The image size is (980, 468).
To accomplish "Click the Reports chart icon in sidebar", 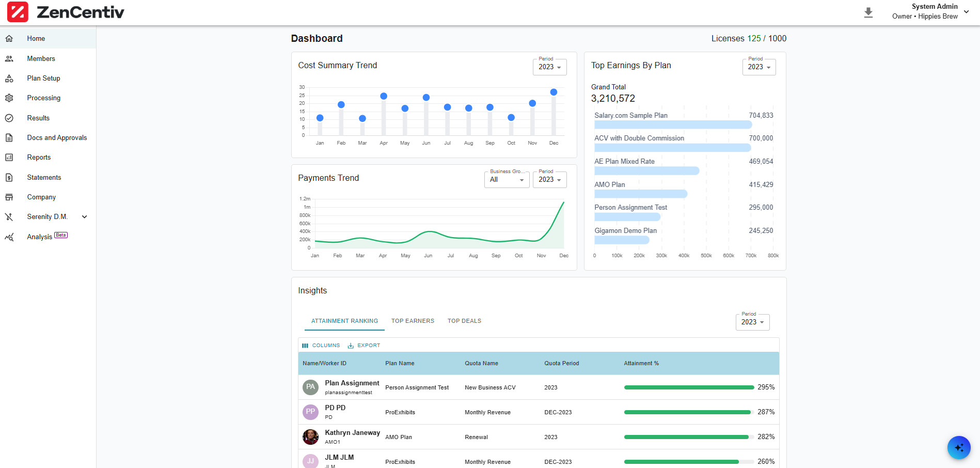I will 9,158.
